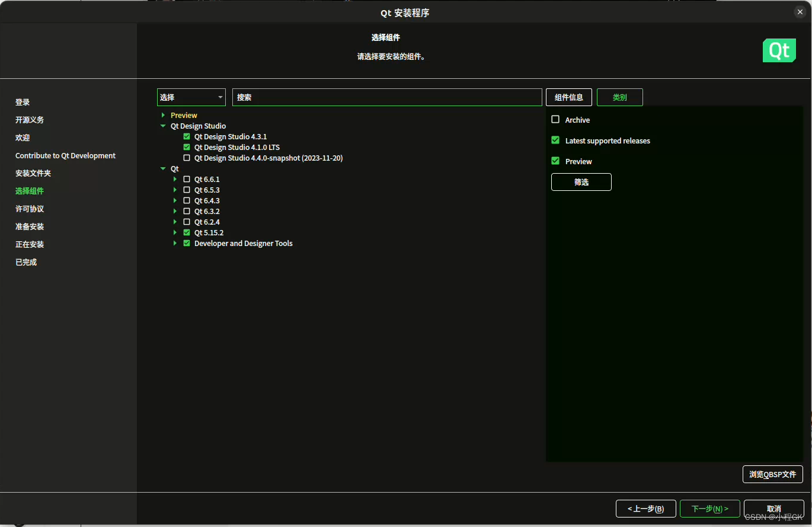
Task: Check the Archive category checkbox
Action: 555,119
